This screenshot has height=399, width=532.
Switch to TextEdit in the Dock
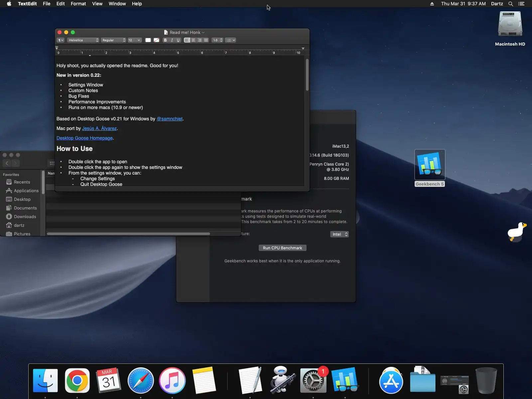coord(250,380)
